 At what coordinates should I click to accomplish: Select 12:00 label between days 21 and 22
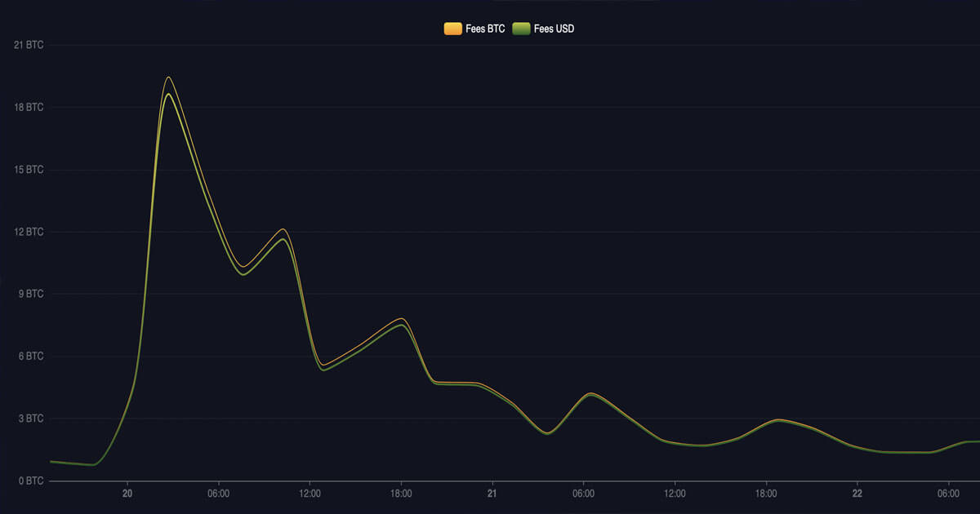coord(675,494)
